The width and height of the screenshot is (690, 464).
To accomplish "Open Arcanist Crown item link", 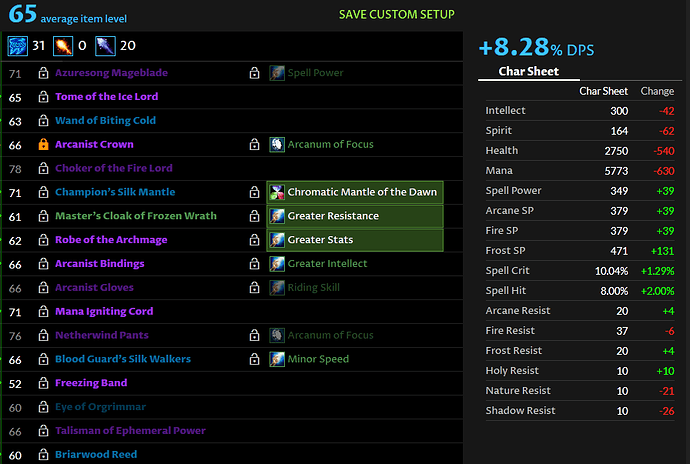I will 94,144.
